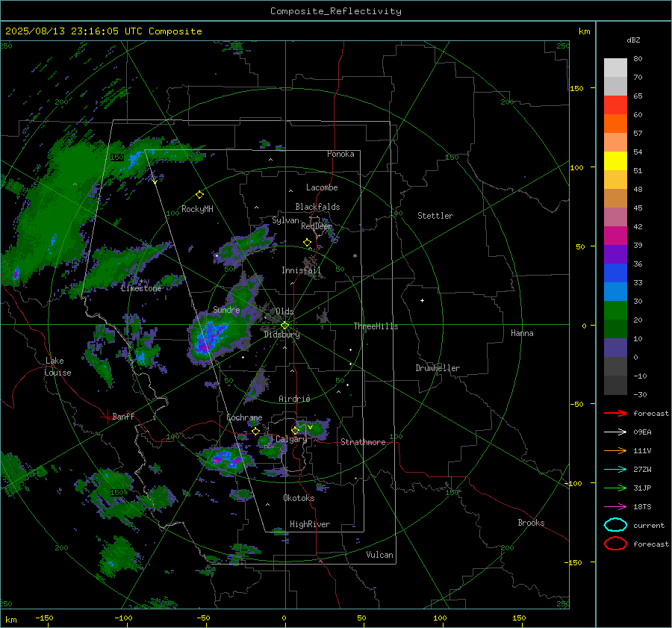The image size is (672, 628).
Task: Click the yellow diamond marker near RockyMH
Action: click(199, 195)
